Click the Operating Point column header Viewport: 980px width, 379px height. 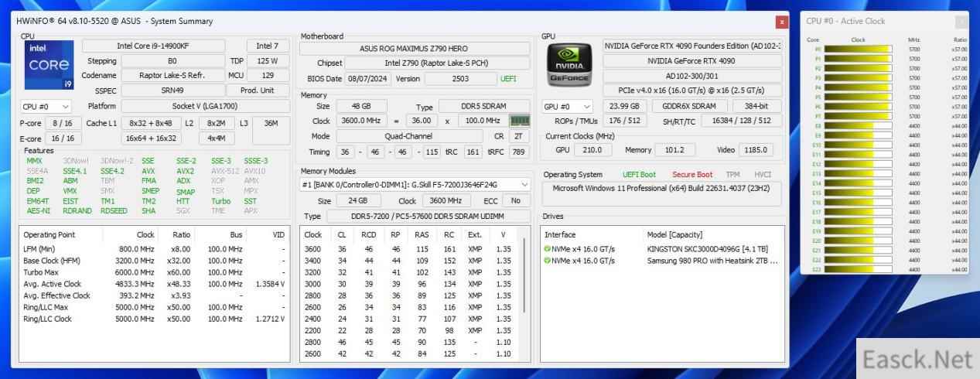tap(50, 234)
